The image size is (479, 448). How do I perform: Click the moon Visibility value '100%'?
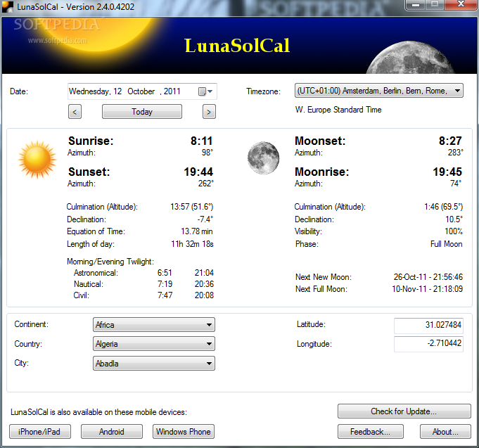click(x=454, y=231)
